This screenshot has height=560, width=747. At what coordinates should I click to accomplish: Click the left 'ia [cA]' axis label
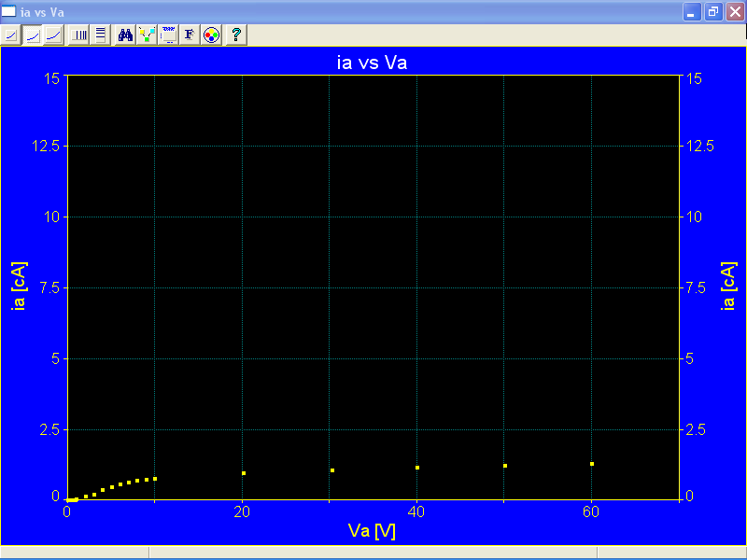pyautogui.click(x=19, y=287)
